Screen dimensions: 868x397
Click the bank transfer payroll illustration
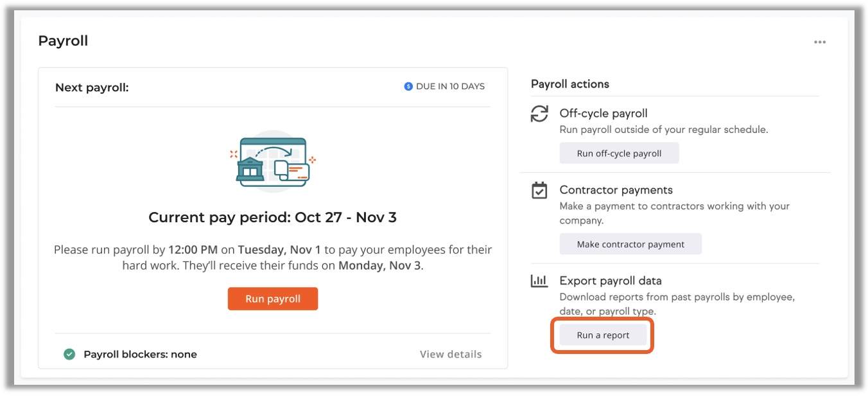coord(273,162)
